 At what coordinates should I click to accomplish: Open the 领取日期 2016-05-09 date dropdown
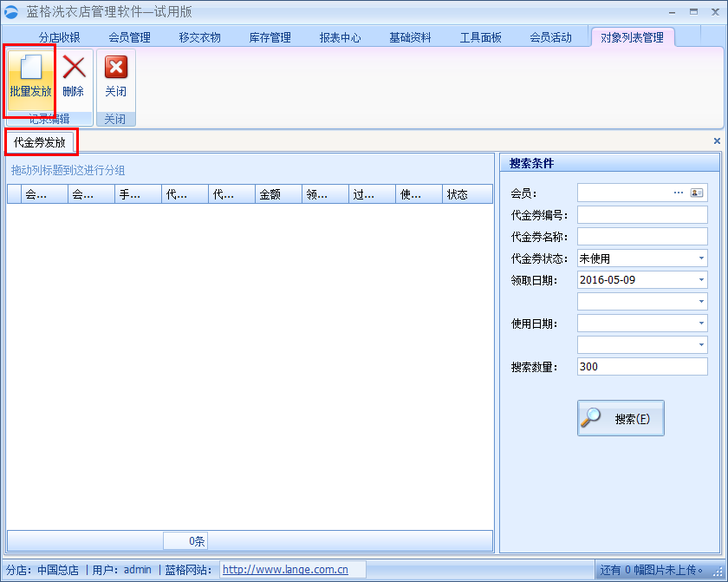click(x=701, y=279)
